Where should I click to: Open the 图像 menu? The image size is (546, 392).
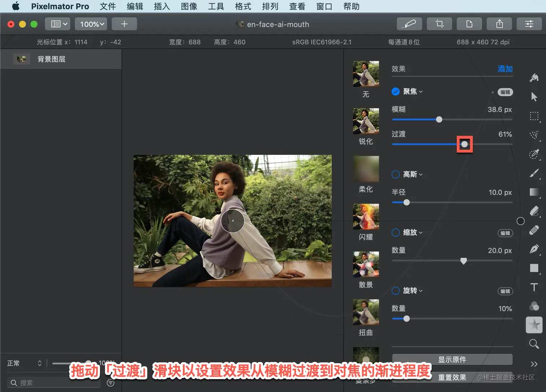pyautogui.click(x=189, y=6)
